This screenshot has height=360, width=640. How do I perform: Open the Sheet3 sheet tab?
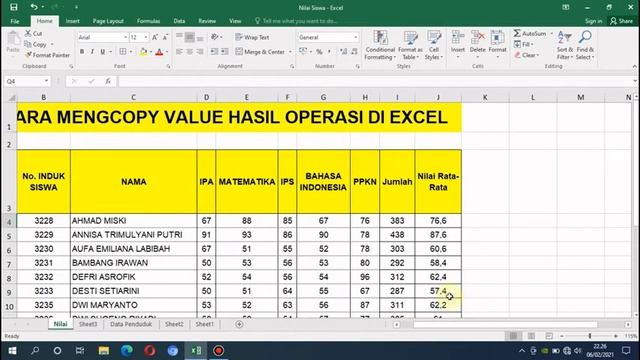coord(88,324)
